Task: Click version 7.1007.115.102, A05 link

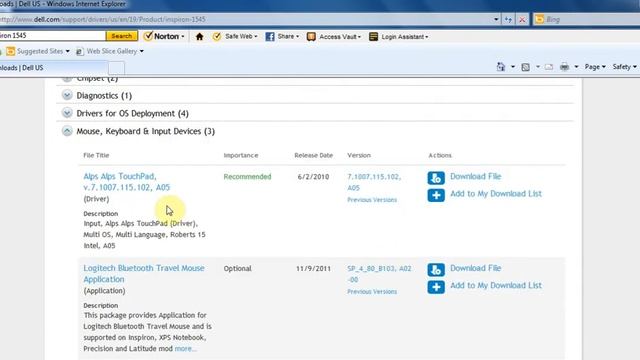Action: coord(374,182)
